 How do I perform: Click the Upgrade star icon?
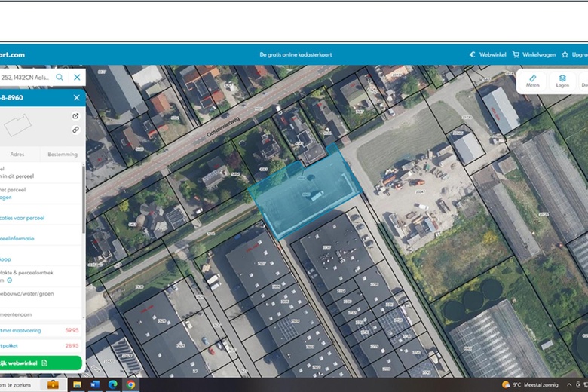(565, 54)
